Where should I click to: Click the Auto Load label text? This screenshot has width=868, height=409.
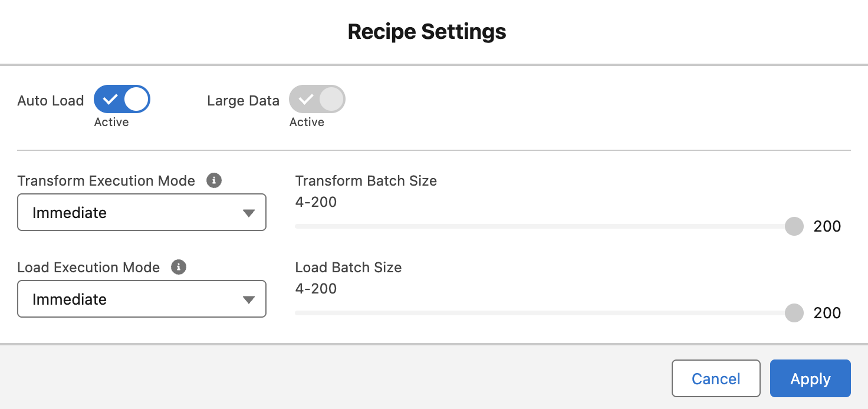51,101
